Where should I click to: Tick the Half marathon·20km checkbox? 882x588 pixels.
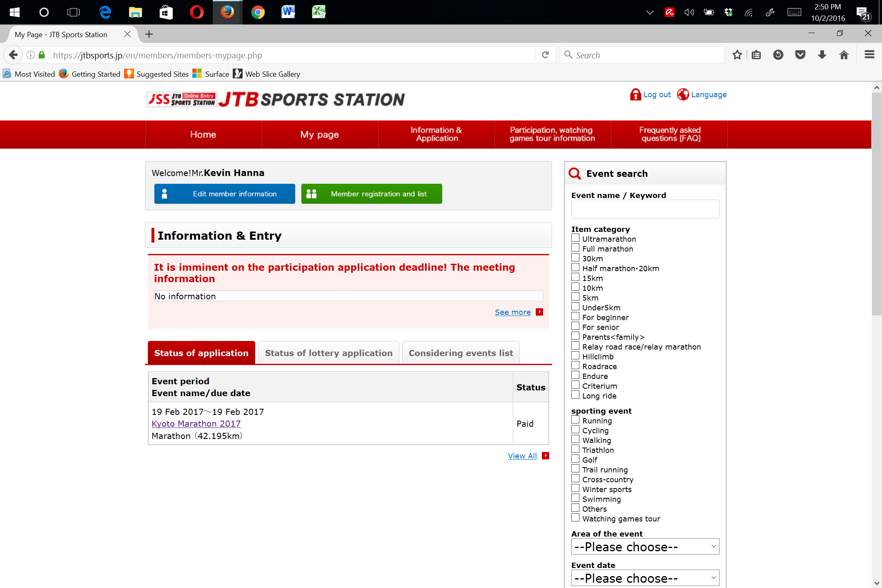point(575,267)
